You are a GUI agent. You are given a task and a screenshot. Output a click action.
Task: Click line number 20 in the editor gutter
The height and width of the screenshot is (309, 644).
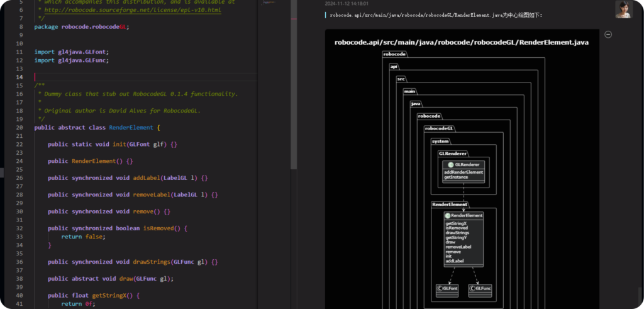(x=19, y=127)
